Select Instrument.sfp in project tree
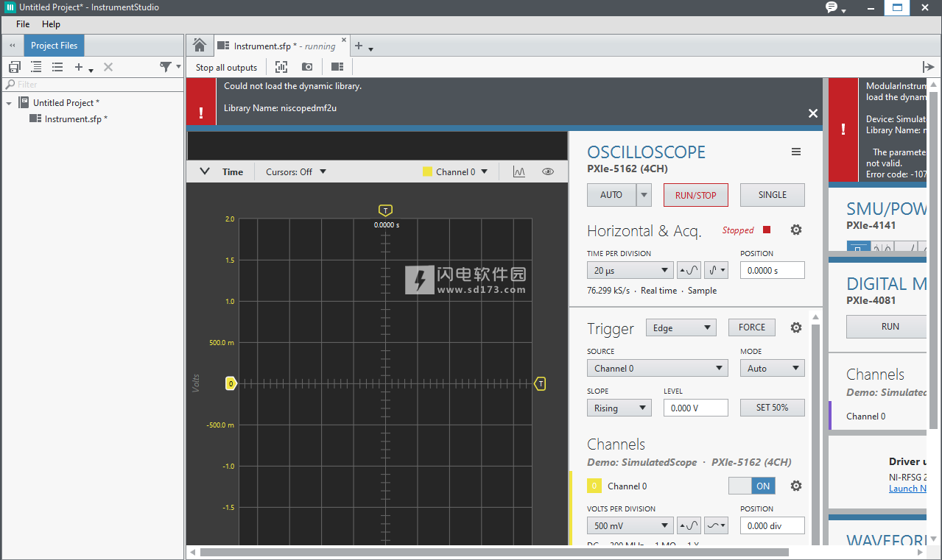 pyautogui.click(x=76, y=118)
